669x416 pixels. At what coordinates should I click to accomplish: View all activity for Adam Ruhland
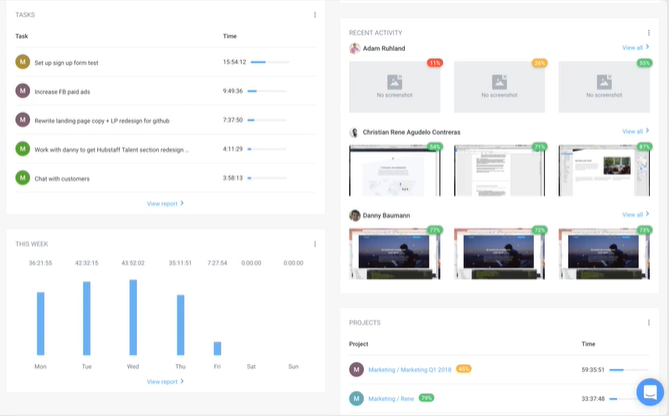[x=636, y=47]
